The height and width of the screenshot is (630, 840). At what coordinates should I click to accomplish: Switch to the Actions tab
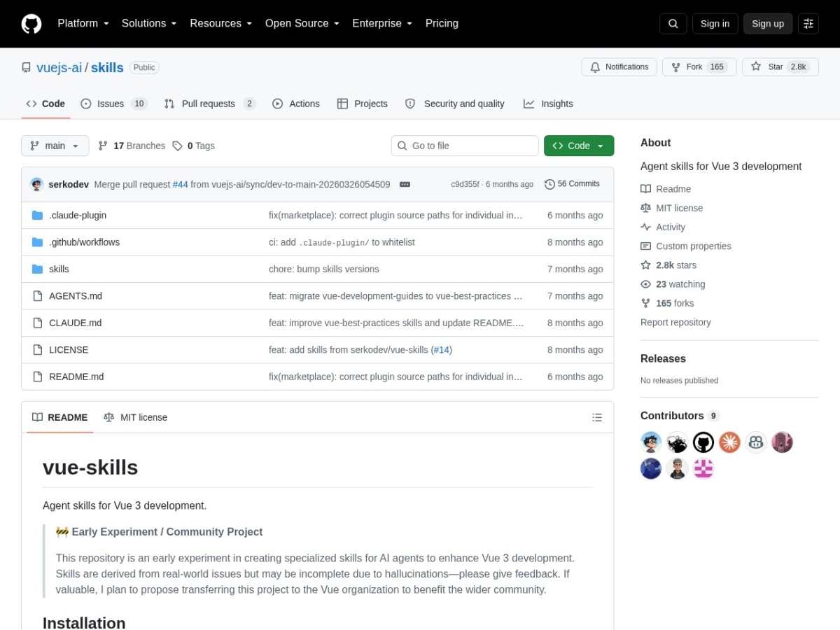tap(296, 104)
